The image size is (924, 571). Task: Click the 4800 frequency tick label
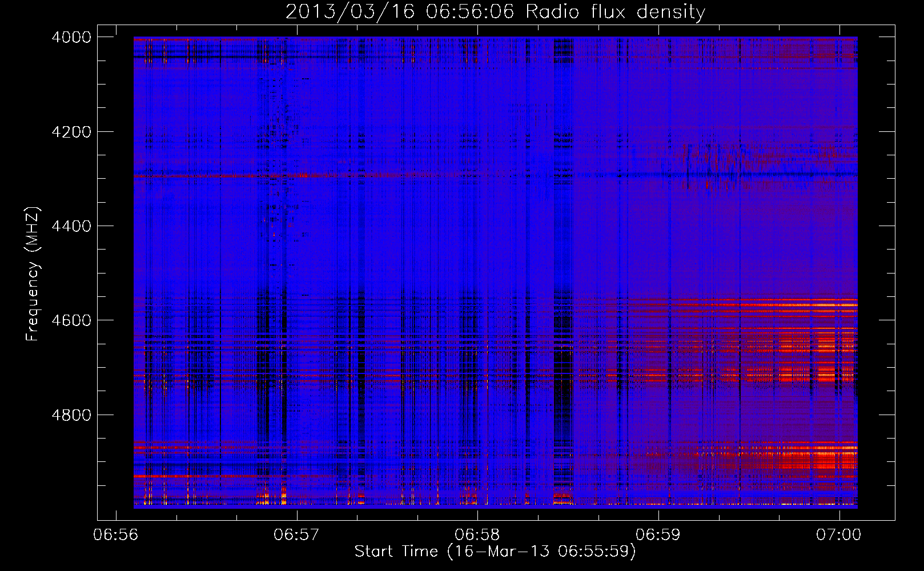pos(71,415)
